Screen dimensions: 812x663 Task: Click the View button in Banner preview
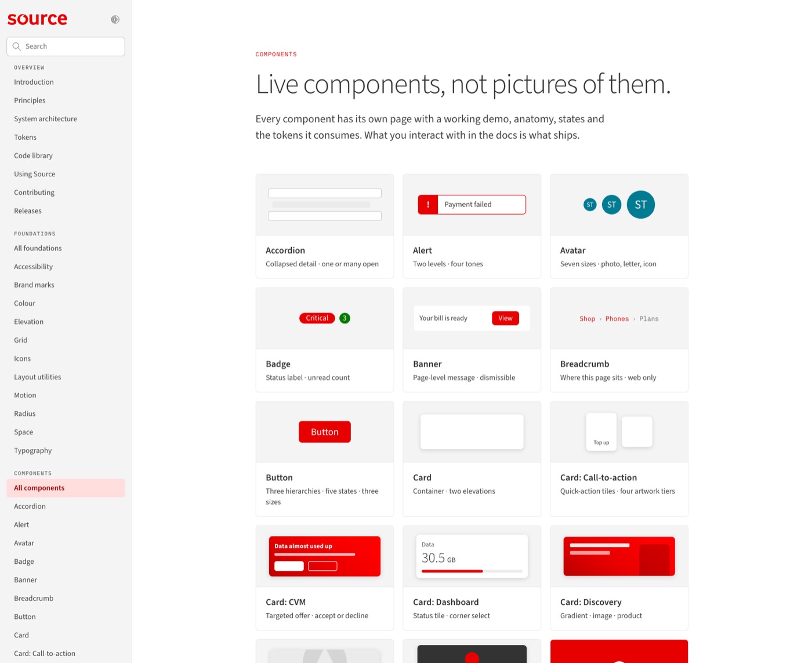pyautogui.click(x=505, y=318)
